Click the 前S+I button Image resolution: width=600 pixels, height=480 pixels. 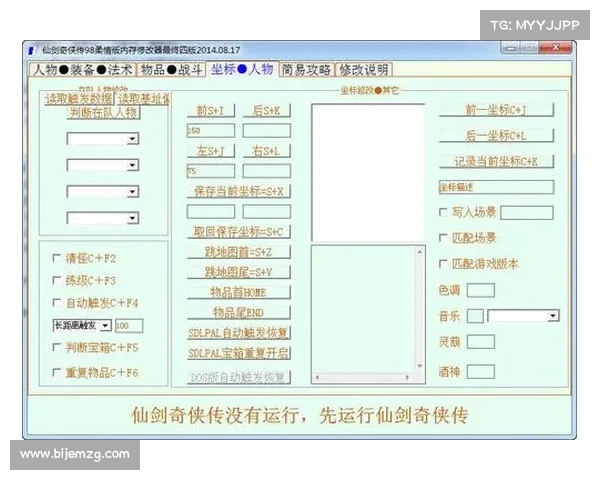(x=211, y=111)
